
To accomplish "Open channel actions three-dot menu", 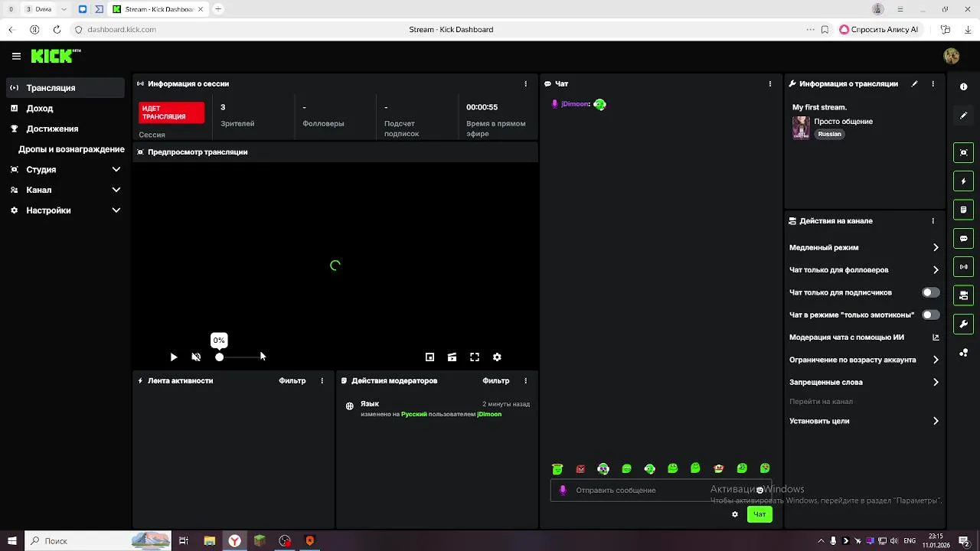I will [933, 221].
